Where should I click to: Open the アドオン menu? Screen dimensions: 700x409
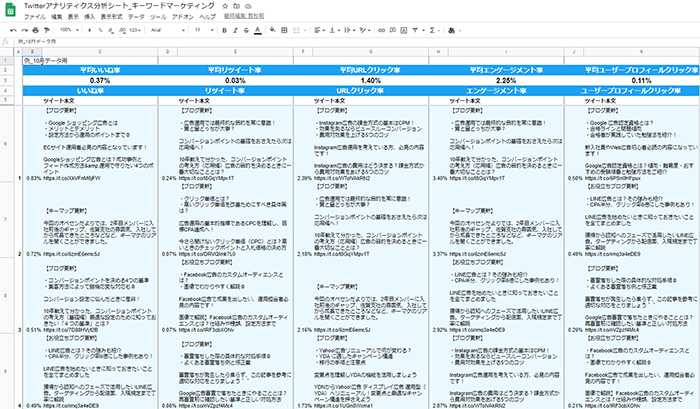183,17
